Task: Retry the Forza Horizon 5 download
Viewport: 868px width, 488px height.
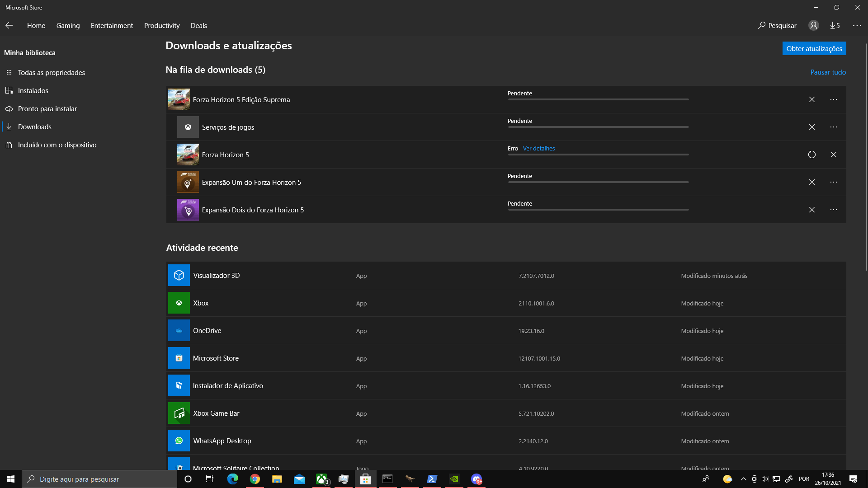Action: (x=812, y=155)
